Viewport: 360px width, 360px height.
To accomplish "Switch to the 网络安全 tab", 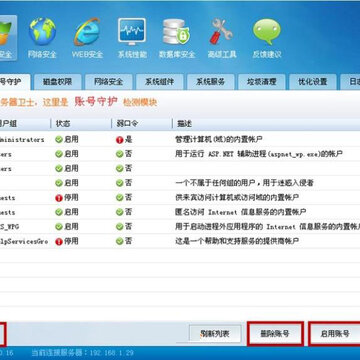I will (108, 82).
